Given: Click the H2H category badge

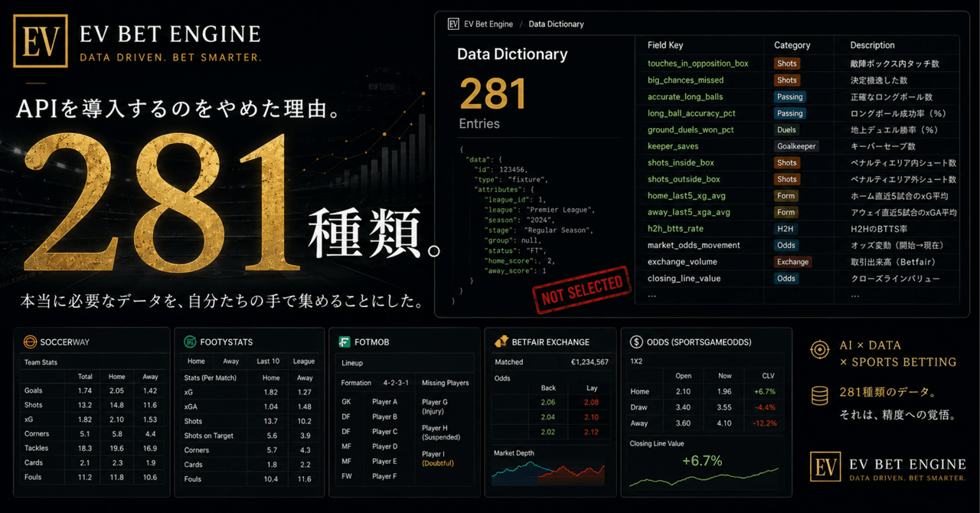Looking at the screenshot, I should pos(785,228).
